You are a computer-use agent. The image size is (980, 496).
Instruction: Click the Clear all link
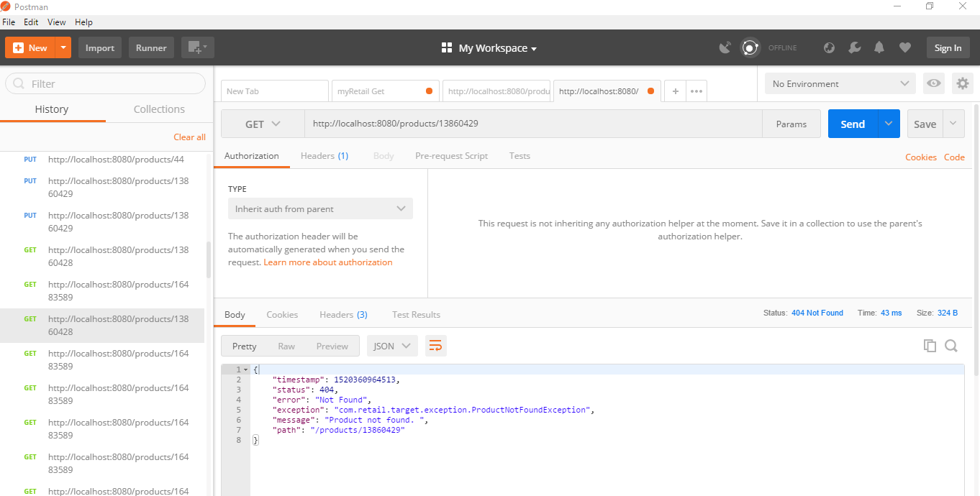point(189,137)
